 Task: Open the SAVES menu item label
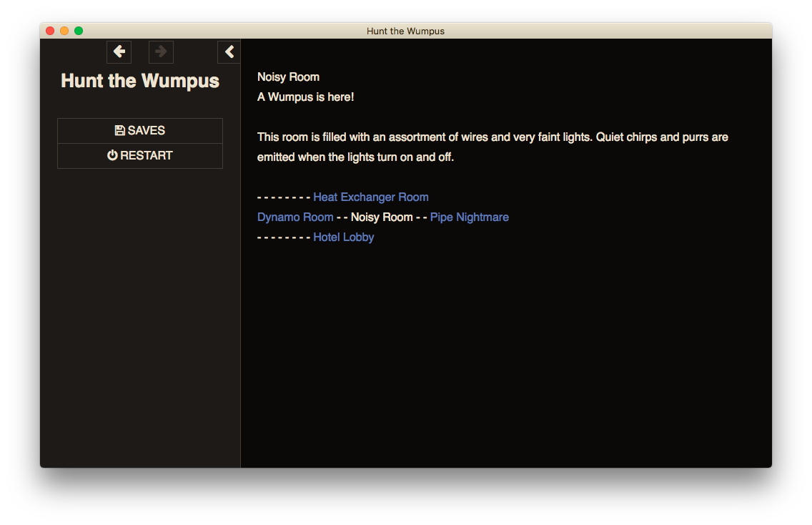pyautogui.click(x=147, y=131)
